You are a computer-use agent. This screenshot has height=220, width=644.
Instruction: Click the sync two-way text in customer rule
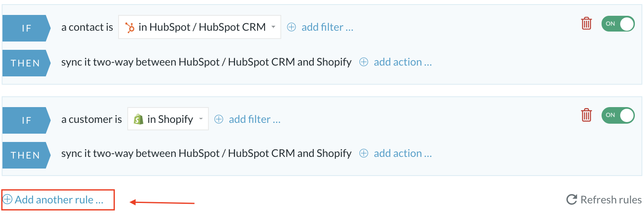pyautogui.click(x=206, y=154)
